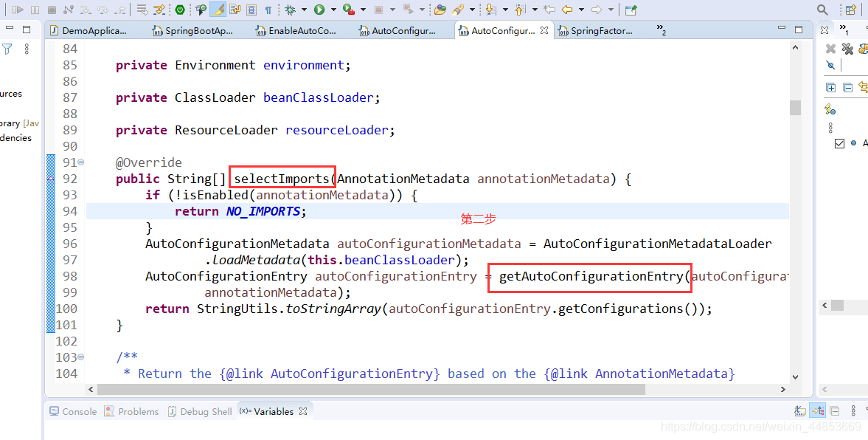This screenshot has height=440, width=868.
Task: Open the Previous Annotation dropdown arrow
Action: 535,10
